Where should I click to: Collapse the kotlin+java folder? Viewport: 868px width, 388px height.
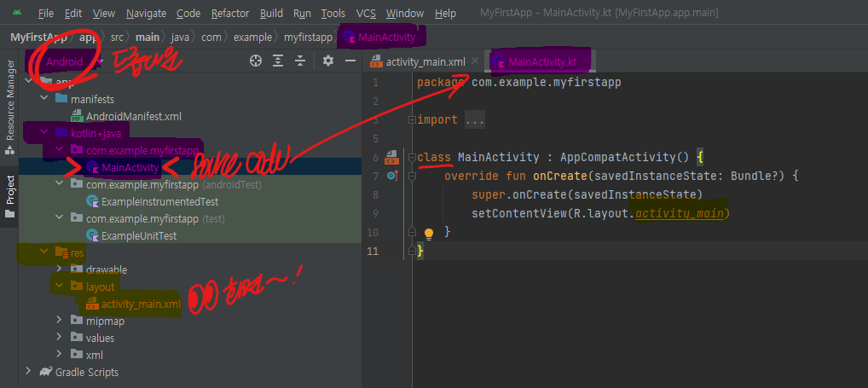coord(43,133)
